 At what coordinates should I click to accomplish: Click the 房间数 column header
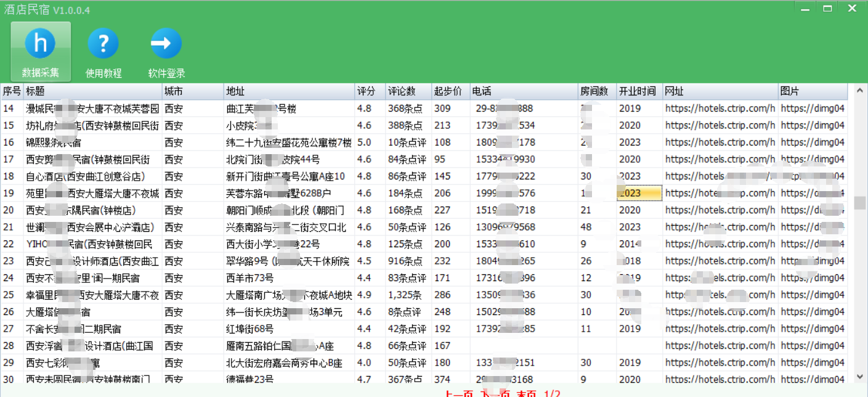point(596,91)
